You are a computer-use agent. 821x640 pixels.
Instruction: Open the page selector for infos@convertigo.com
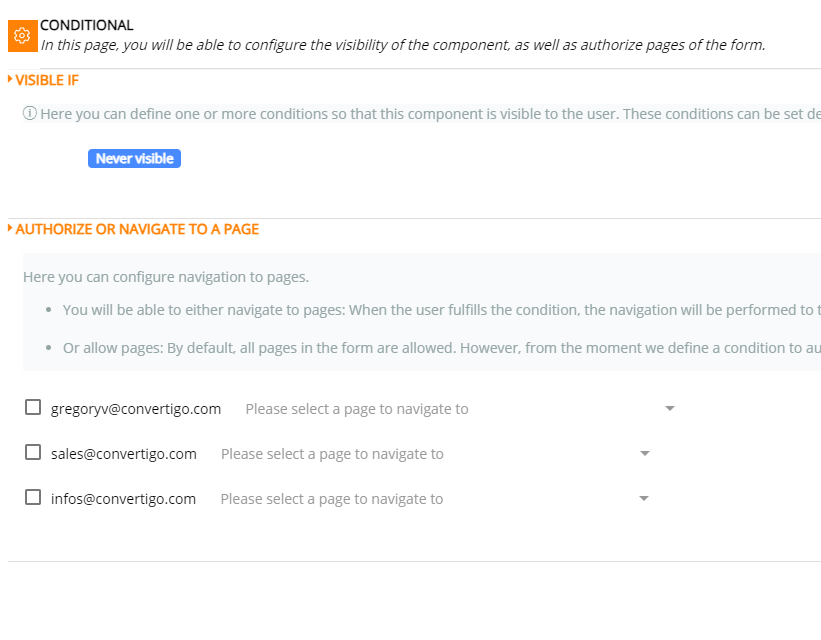click(x=425, y=499)
